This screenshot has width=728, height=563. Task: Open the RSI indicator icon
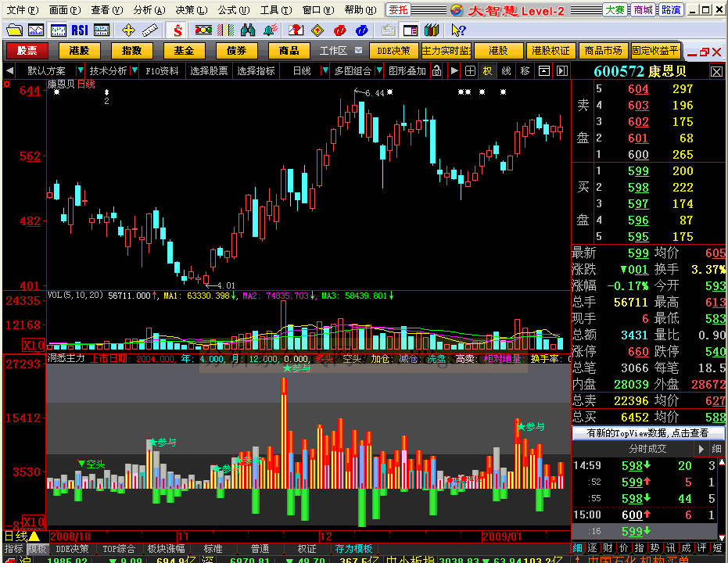tap(80, 30)
